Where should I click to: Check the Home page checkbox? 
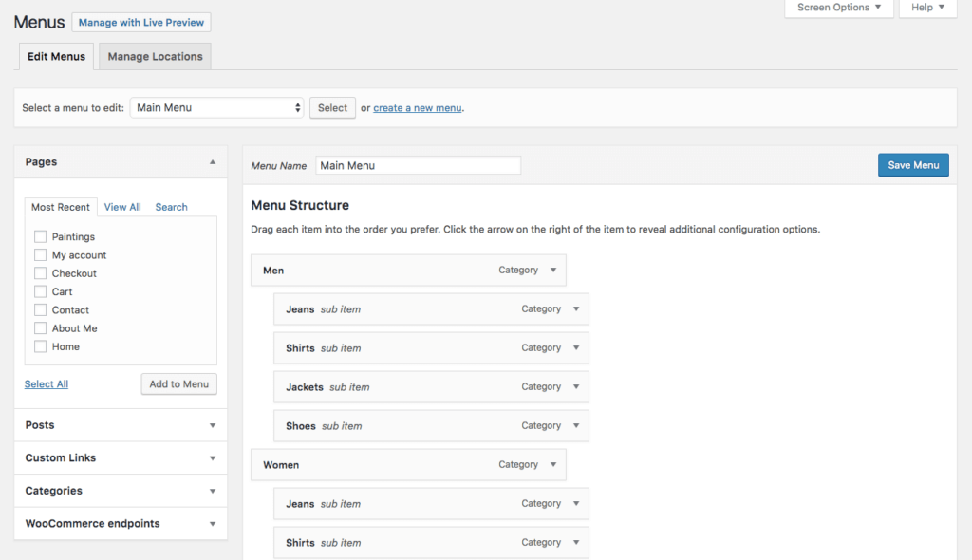(x=39, y=346)
